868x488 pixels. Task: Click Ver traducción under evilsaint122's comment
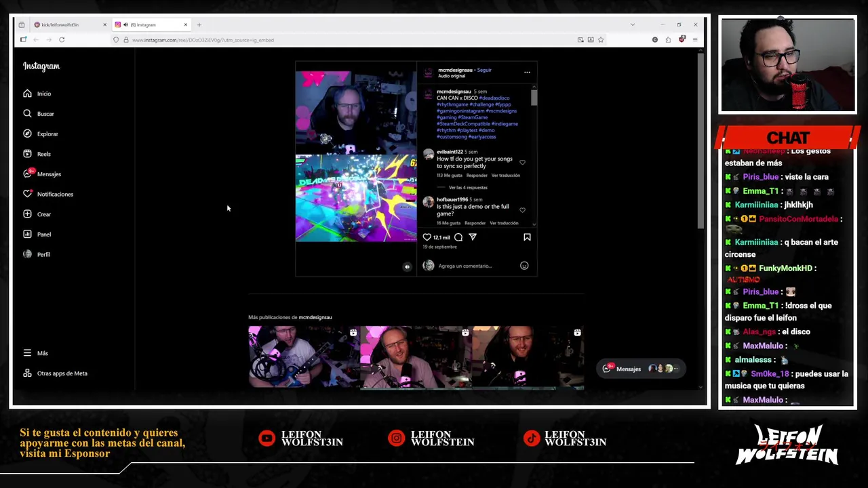506,176
